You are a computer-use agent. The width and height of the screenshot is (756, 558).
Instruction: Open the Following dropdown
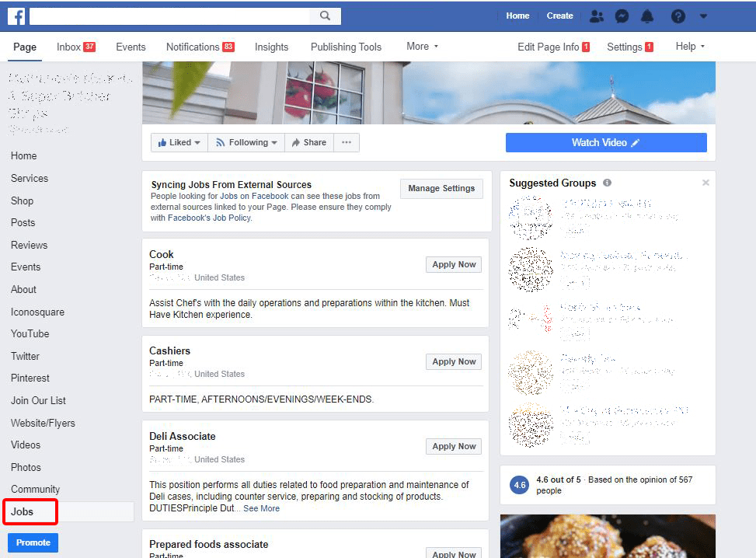[246, 142]
